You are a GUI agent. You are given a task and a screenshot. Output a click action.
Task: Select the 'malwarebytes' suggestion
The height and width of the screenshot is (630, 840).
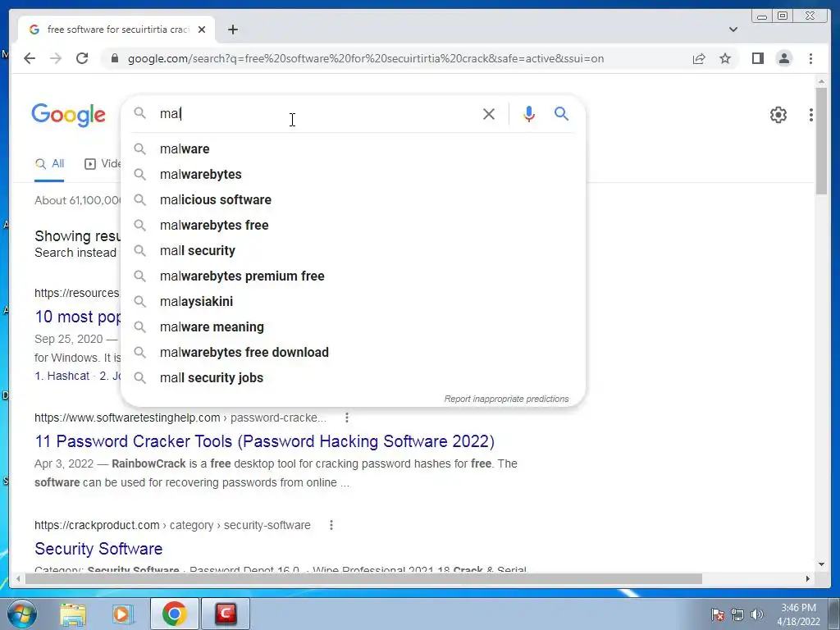[353, 174]
